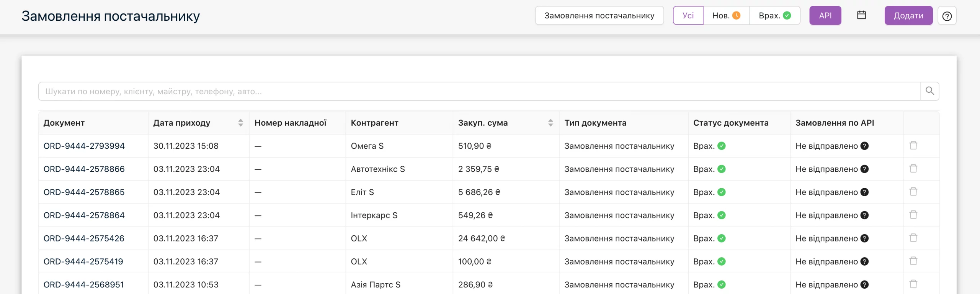Delete order ORD-9444-2575419 with trash icon

[x=913, y=261]
